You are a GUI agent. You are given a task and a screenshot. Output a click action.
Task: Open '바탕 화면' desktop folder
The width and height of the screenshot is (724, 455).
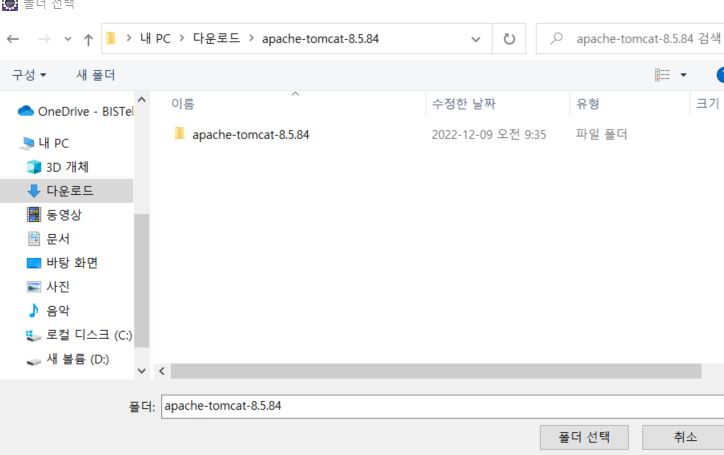tap(72, 263)
